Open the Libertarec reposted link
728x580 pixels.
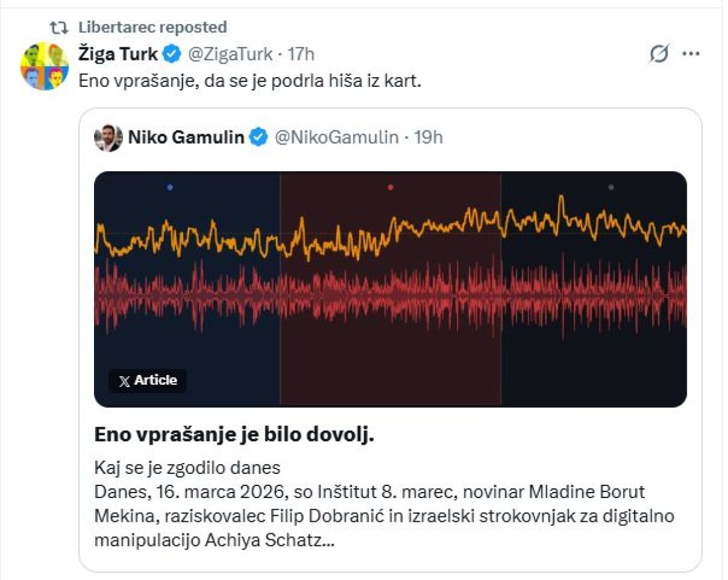tap(152, 27)
